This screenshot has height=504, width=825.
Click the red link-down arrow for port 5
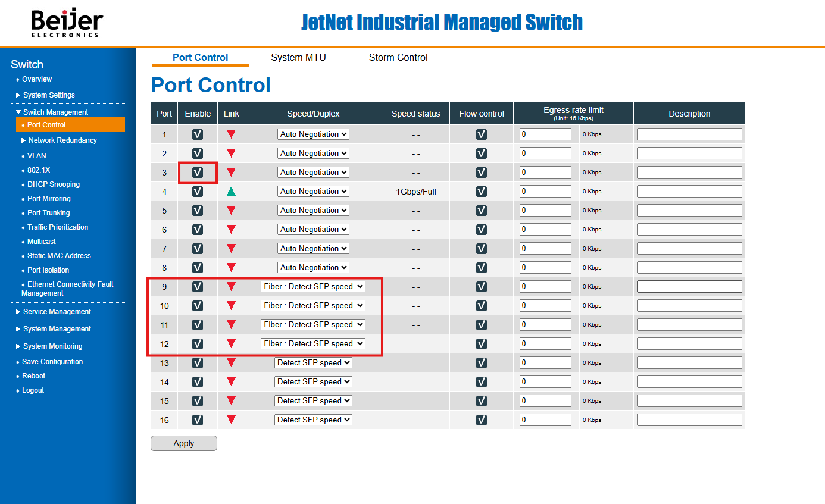231,211
